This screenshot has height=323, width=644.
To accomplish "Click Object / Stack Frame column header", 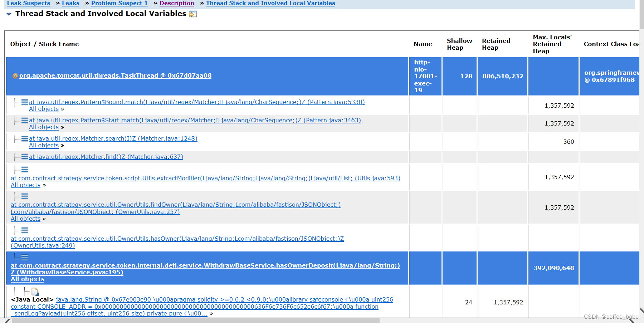I will [x=44, y=44].
